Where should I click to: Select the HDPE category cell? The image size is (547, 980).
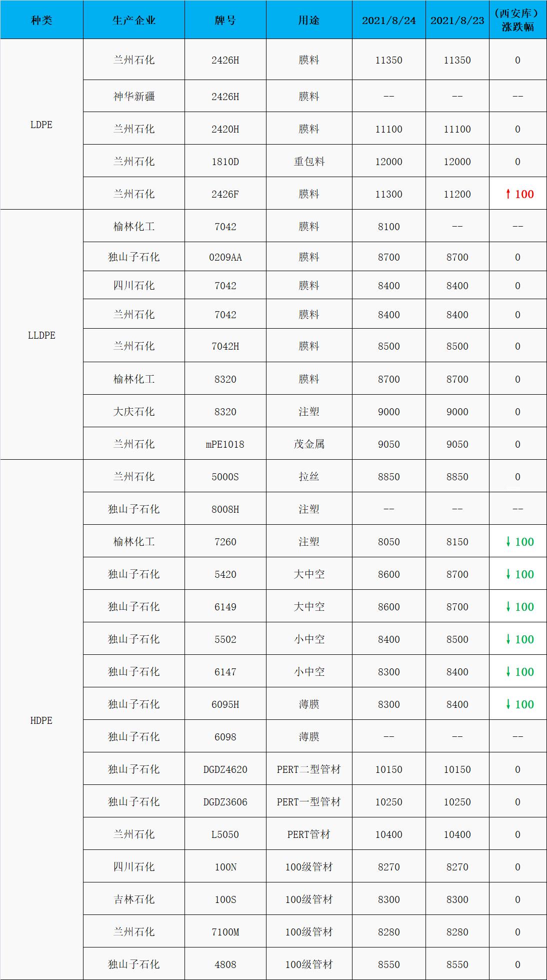[x=41, y=720]
